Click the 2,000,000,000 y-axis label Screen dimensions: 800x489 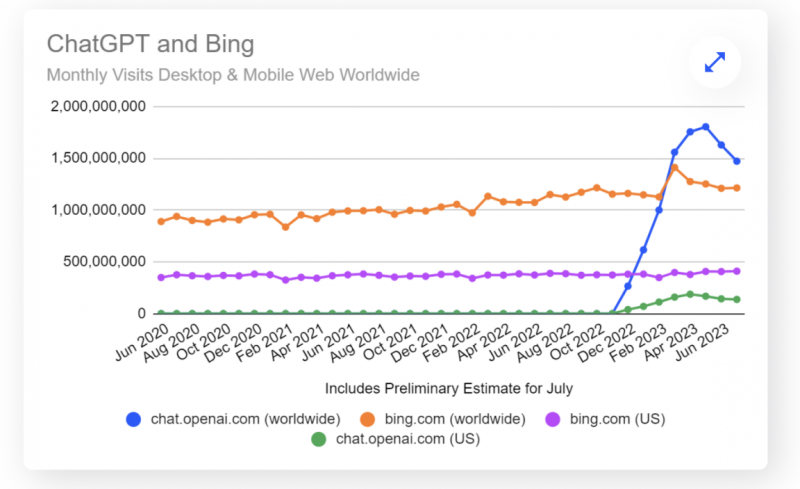97,107
